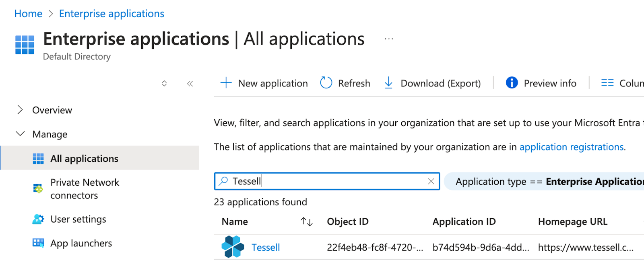Go to Home breadcrumb link
This screenshot has height=260, width=644.
[28, 14]
